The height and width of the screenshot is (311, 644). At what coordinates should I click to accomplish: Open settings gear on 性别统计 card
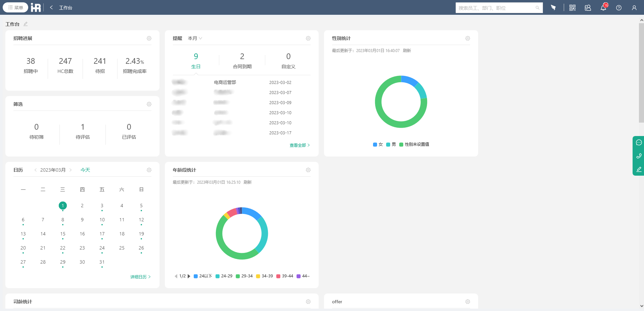(468, 38)
